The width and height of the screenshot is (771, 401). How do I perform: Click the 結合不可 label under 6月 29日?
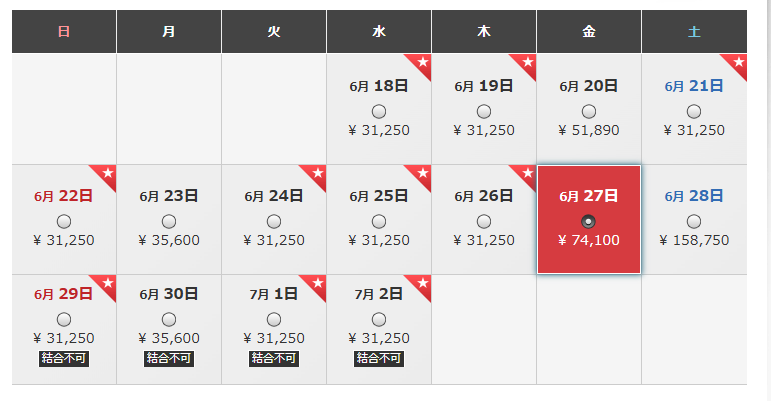[x=64, y=358]
